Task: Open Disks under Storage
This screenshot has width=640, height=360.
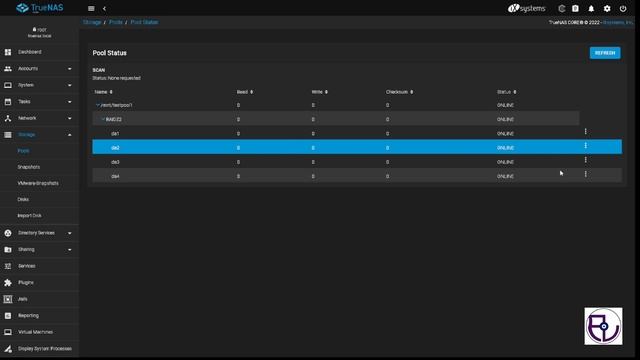Action: click(23, 200)
